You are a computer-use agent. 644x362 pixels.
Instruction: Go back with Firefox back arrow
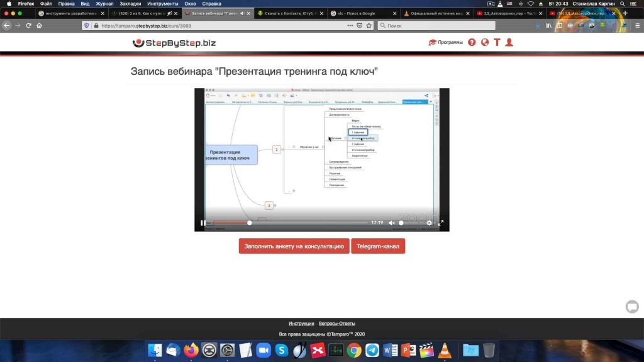(x=7, y=25)
